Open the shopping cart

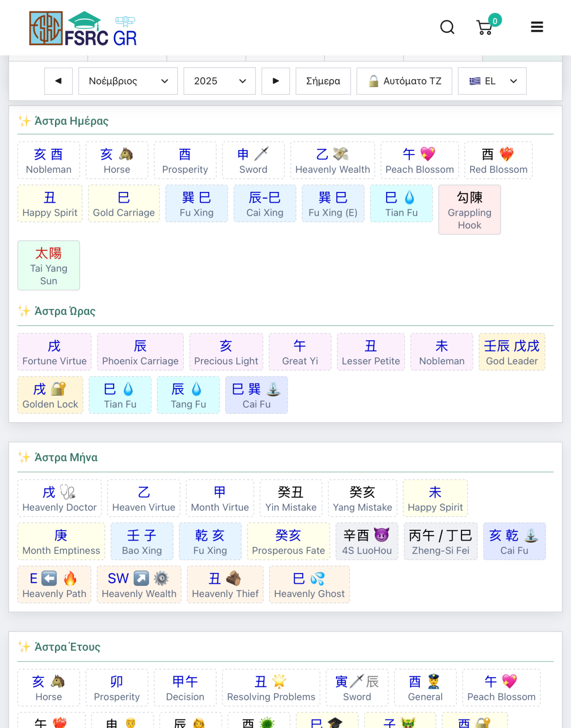[x=485, y=27]
